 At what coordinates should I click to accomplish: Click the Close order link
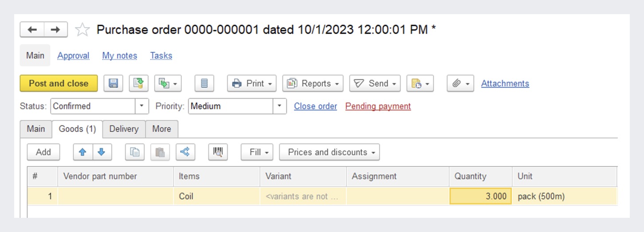[315, 106]
